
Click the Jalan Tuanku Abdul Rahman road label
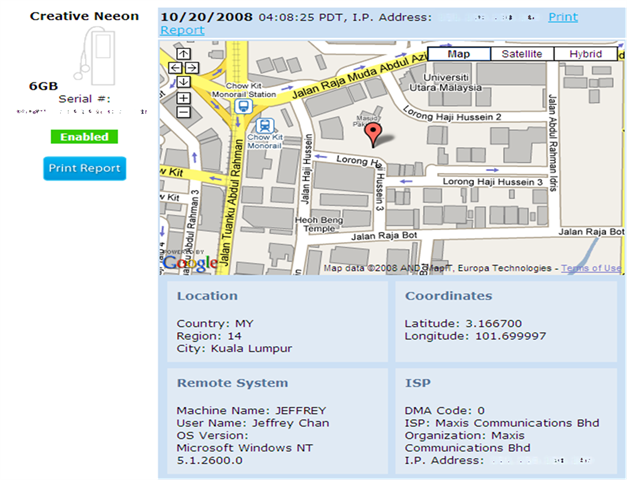tap(232, 202)
